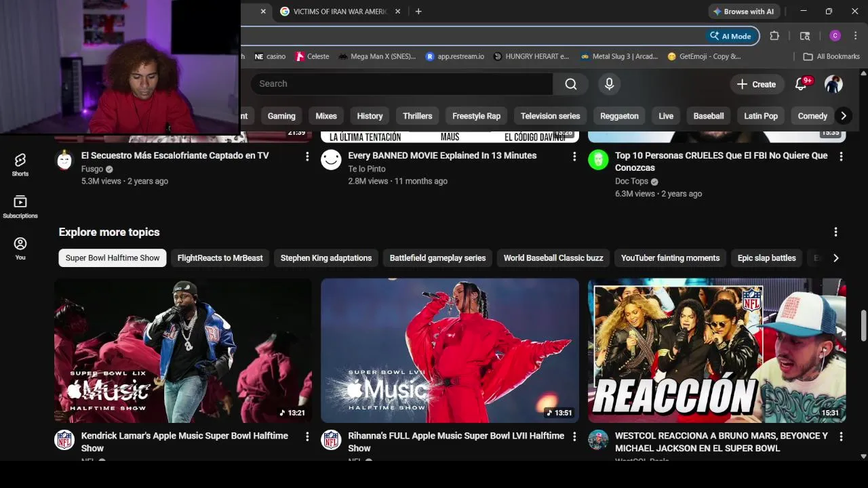
Task: Click the Browse with AI button
Action: tap(743, 12)
